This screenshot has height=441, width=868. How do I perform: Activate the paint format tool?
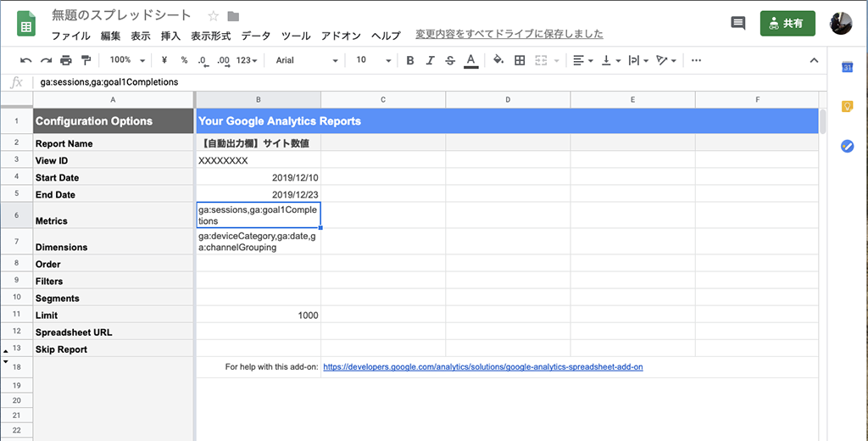86,60
